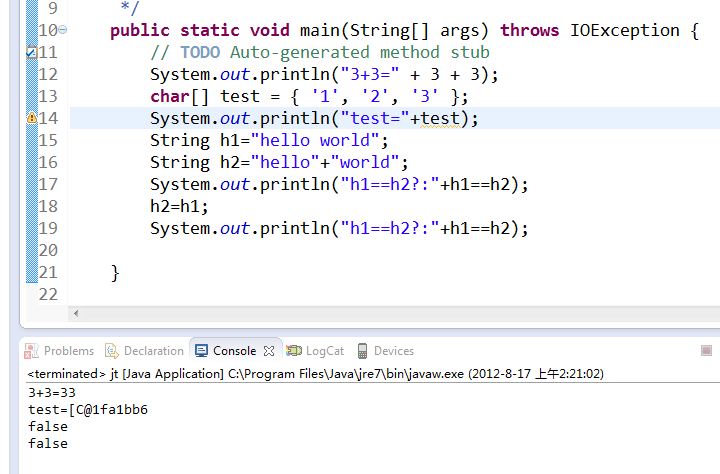Click the LogCat tab icon

294,351
